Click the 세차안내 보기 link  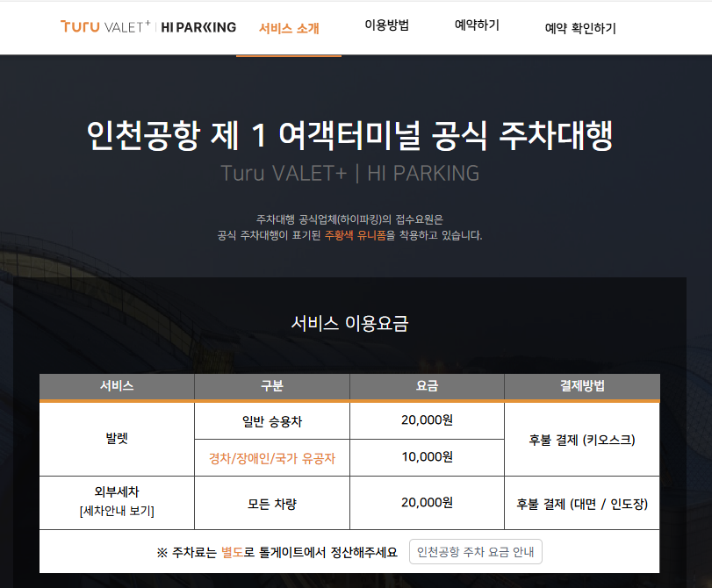pos(115,509)
